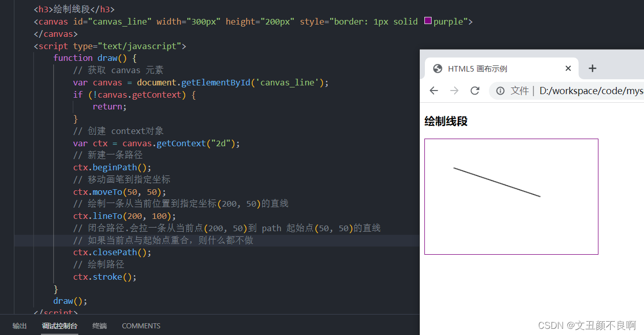Click the rendered line inside the canvas

[497, 182]
